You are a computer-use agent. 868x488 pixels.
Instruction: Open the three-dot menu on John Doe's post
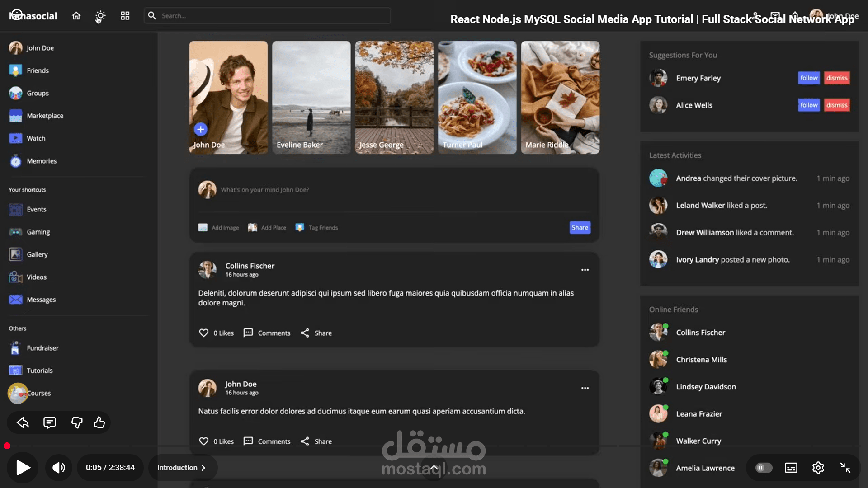point(585,388)
